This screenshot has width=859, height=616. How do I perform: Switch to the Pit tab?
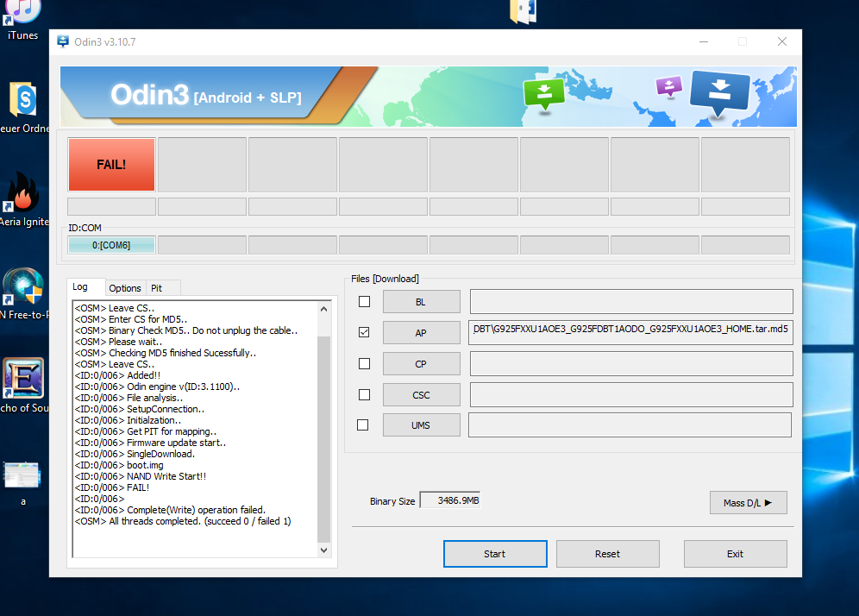pyautogui.click(x=157, y=288)
